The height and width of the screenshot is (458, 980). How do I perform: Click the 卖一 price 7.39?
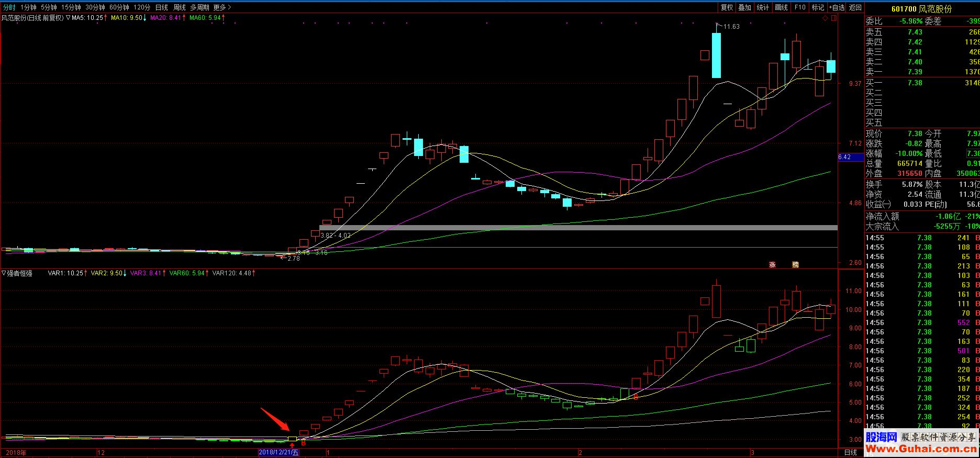coord(915,72)
